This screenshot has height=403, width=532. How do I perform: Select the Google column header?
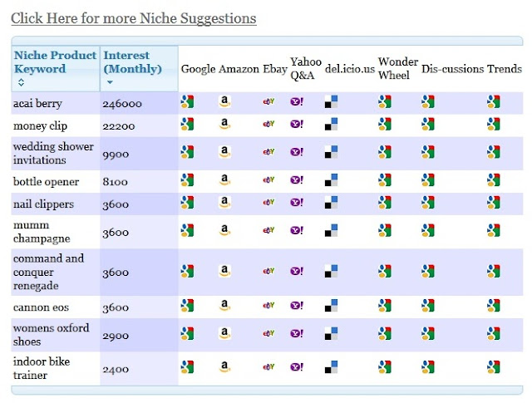tap(198, 69)
